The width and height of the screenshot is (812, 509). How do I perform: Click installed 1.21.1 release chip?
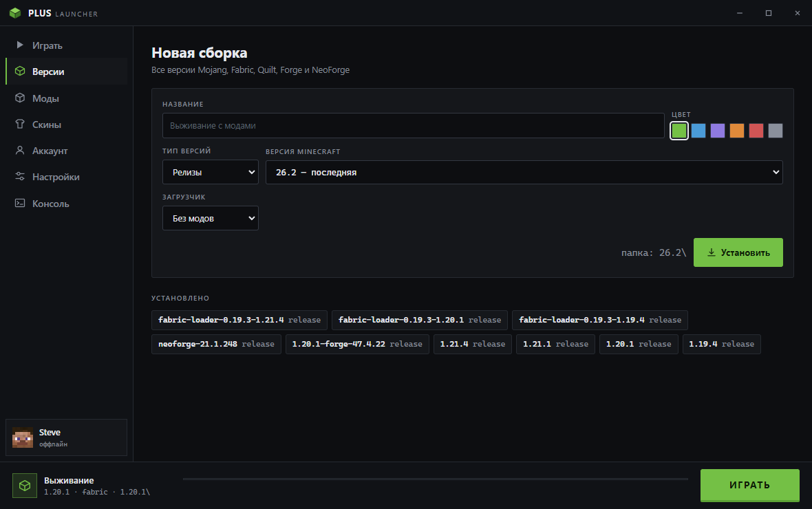tap(555, 344)
